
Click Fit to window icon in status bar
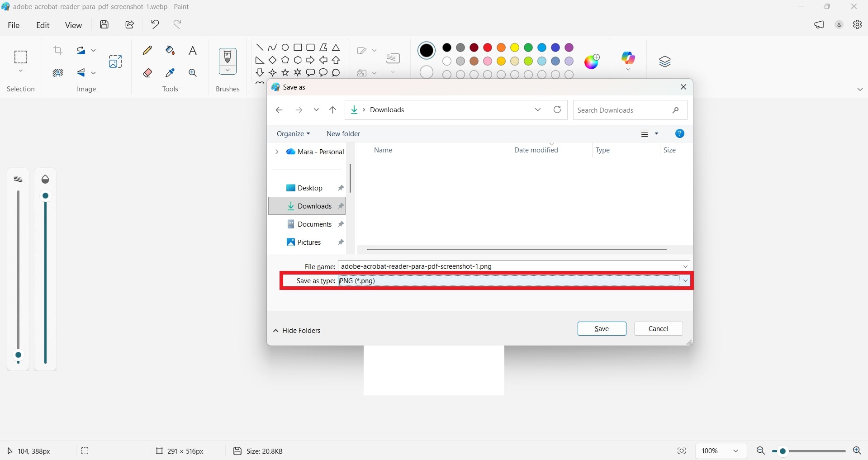(682, 451)
